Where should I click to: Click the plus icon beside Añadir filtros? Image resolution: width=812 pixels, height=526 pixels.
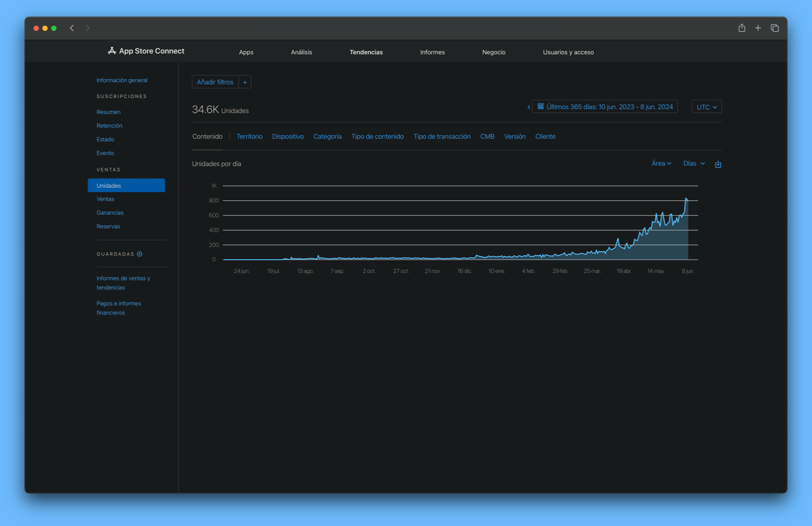(245, 82)
